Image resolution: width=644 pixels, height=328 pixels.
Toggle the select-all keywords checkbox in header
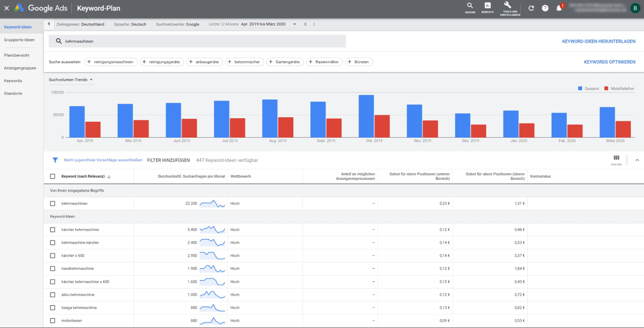coord(53,176)
